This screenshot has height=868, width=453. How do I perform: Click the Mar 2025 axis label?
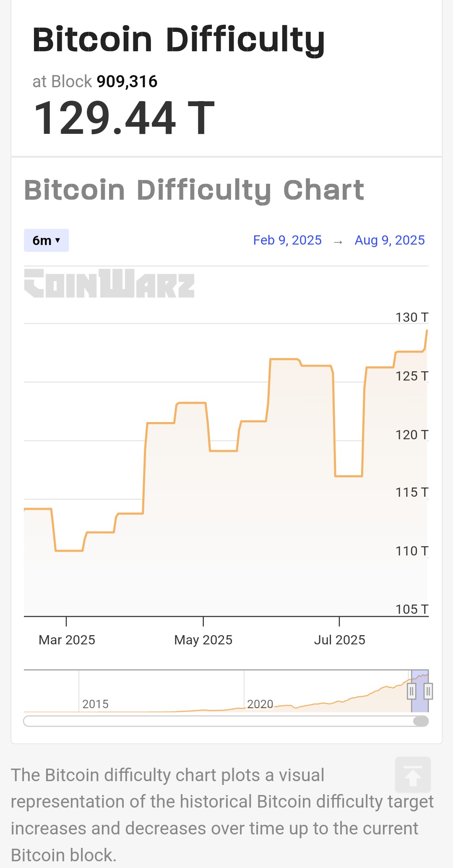point(67,640)
